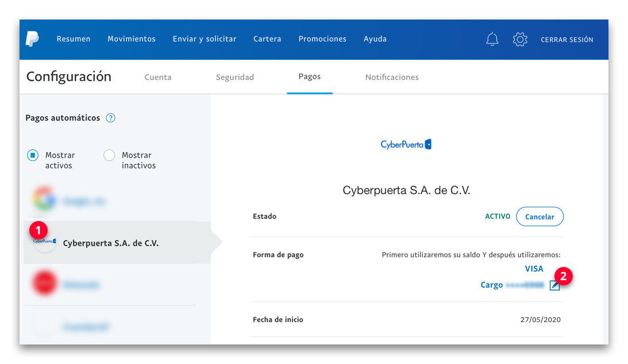Click the red merchant logo in list
The image size is (628, 364).
click(44, 284)
